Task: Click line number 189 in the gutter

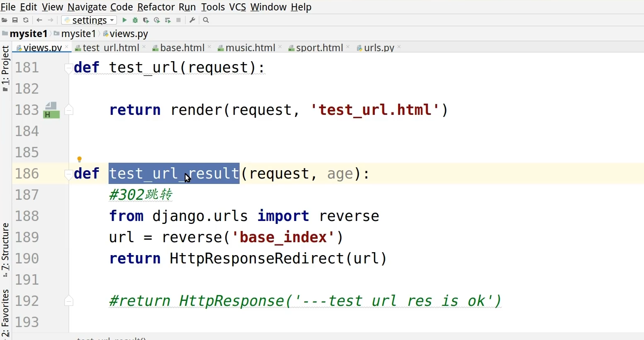Action: point(27,237)
